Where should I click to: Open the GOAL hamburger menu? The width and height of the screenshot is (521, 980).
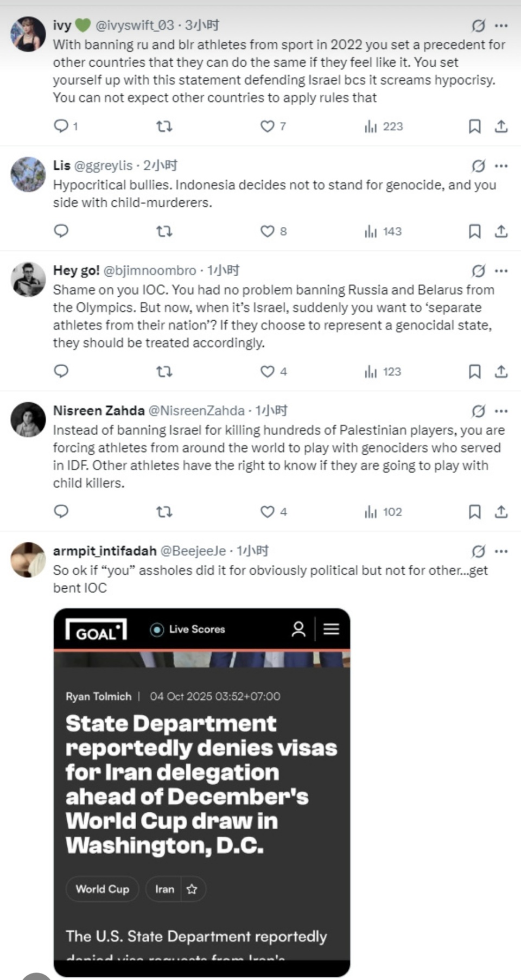point(331,629)
